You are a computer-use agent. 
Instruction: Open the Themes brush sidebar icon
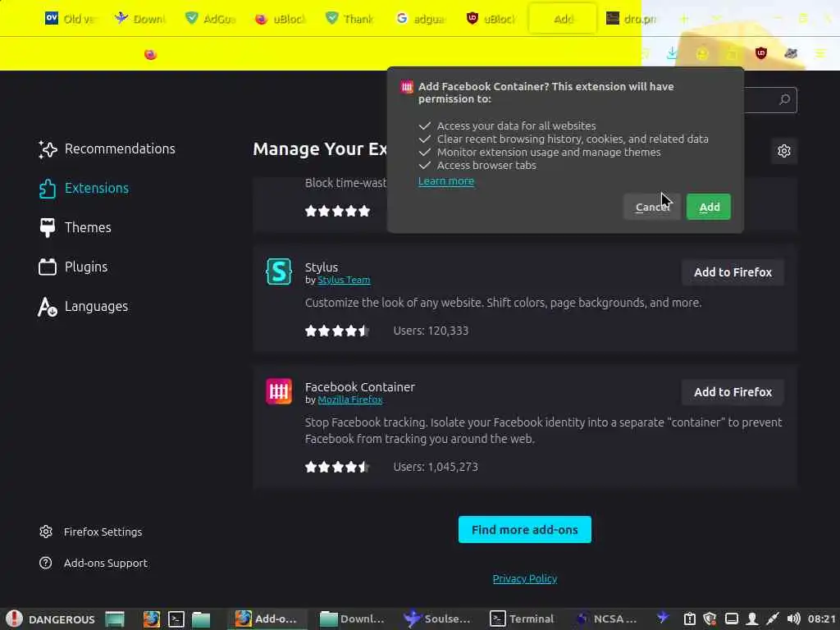coord(47,228)
